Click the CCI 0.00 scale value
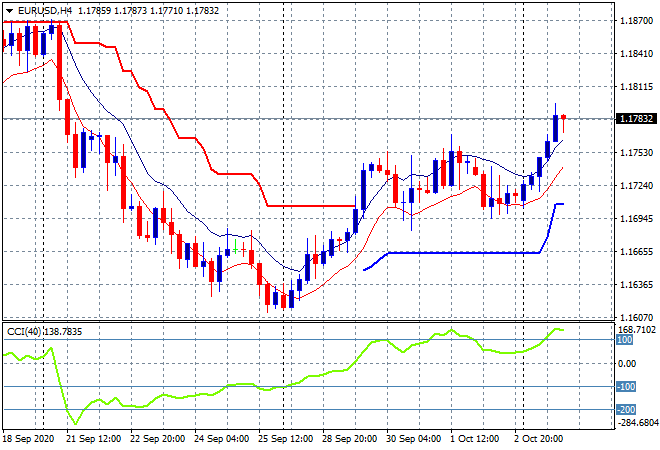 pyautogui.click(x=627, y=363)
